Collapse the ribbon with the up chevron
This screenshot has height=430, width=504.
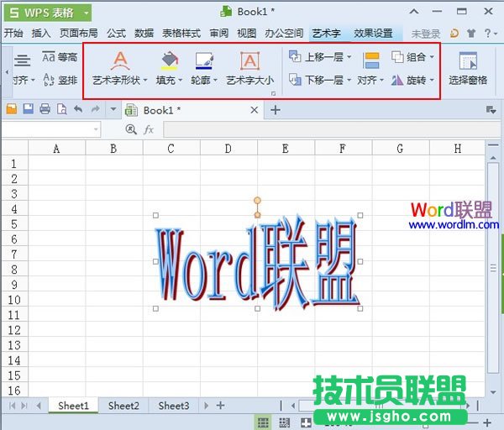point(414,12)
